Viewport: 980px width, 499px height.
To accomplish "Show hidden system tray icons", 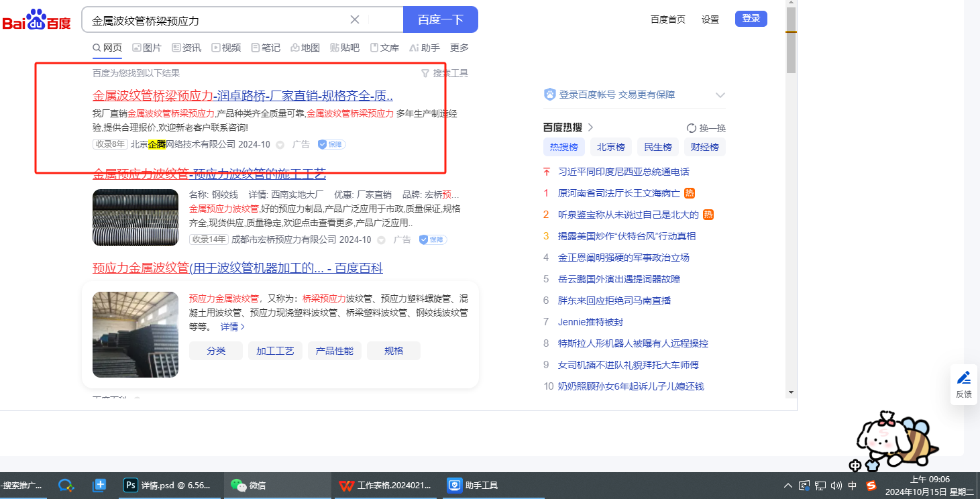I will point(788,486).
